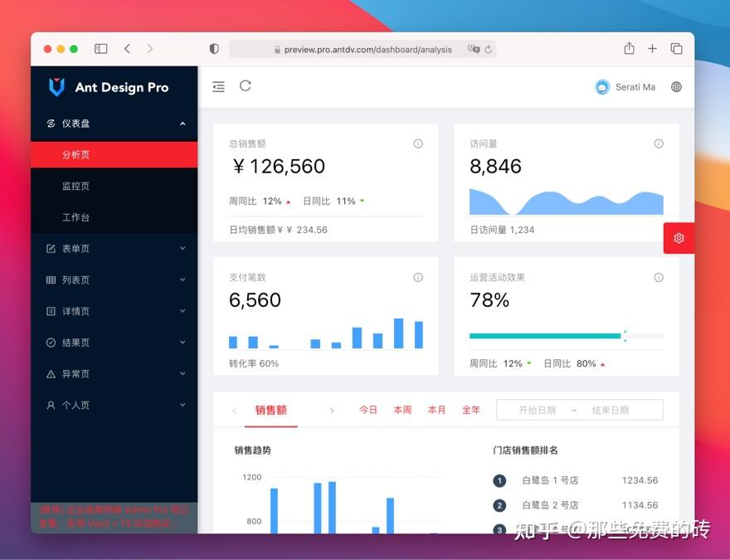Click the 访问量 card info icon
The image size is (730, 560).
(659, 143)
